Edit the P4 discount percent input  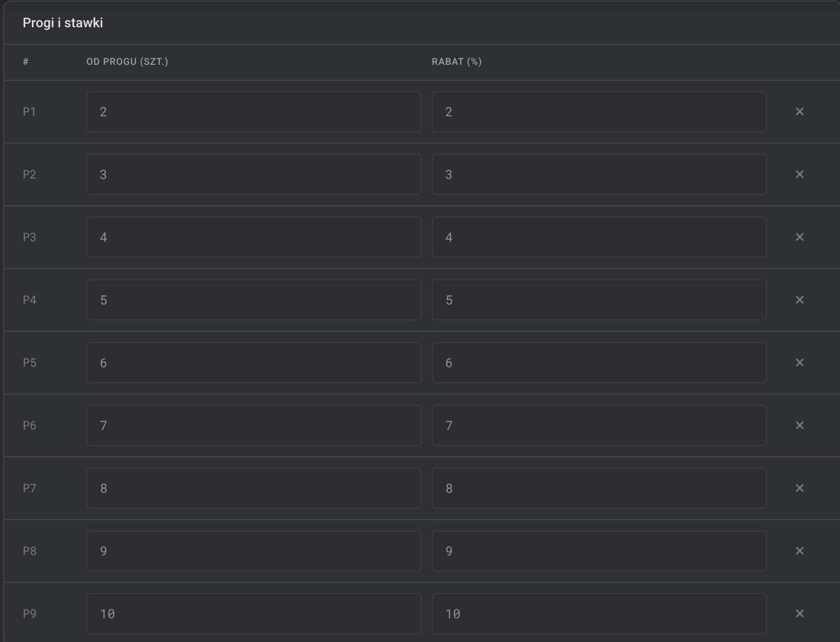pos(599,300)
